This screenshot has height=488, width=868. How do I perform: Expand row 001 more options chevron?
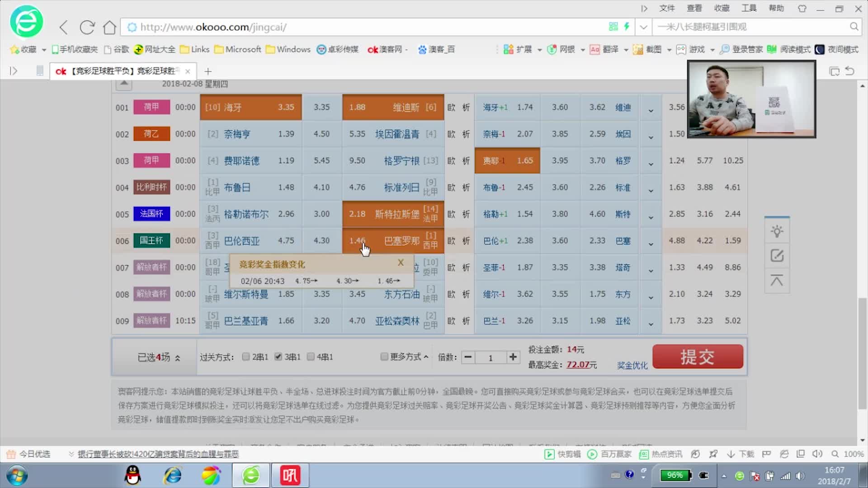(651, 110)
